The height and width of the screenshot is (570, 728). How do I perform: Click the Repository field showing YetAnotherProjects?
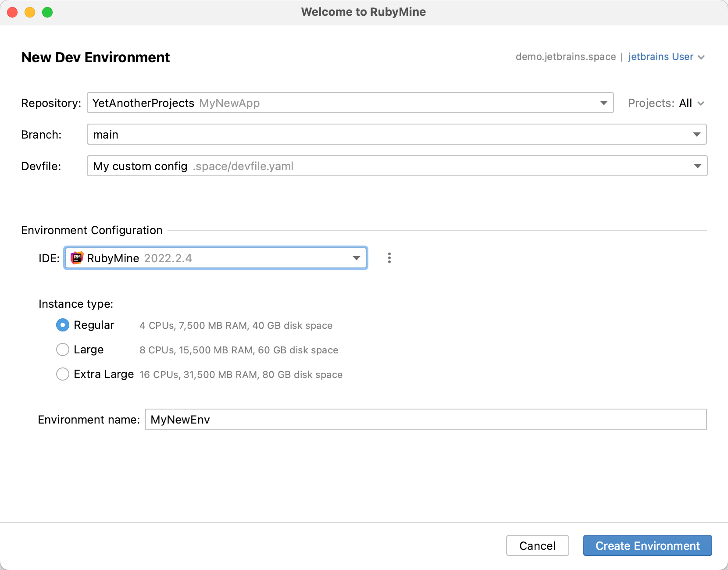click(x=307, y=103)
